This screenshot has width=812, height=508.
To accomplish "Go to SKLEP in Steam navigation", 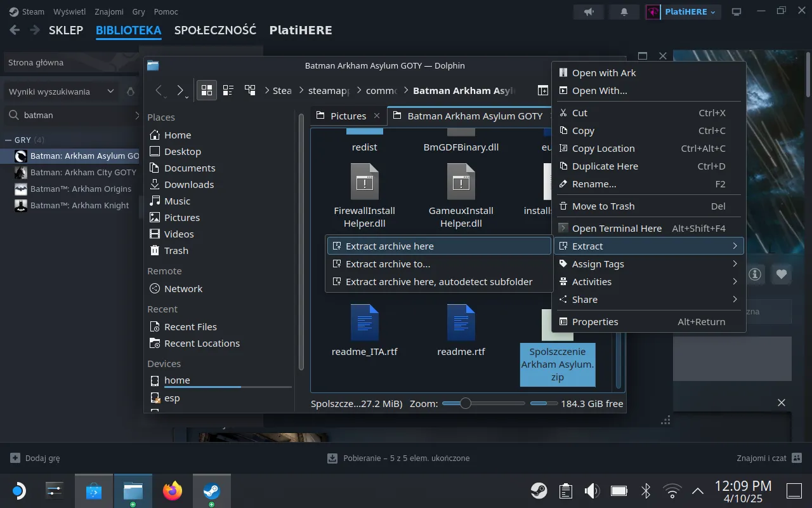I will 66,30.
